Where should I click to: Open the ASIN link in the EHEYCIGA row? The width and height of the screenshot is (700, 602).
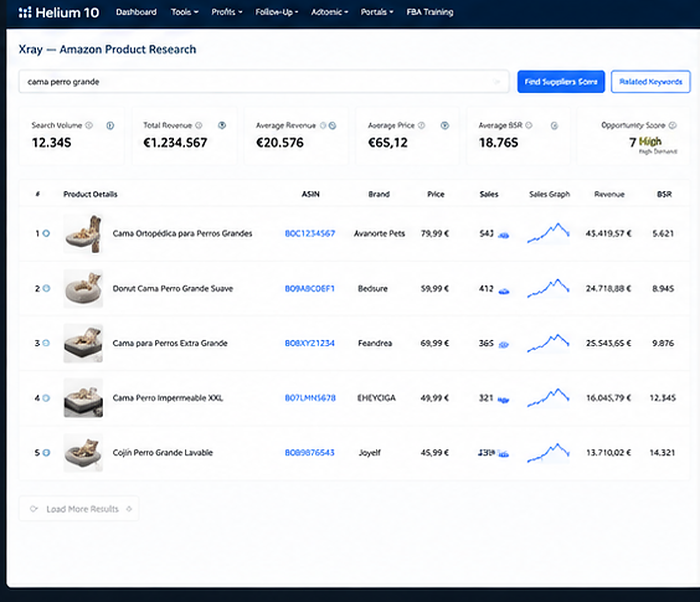point(310,398)
